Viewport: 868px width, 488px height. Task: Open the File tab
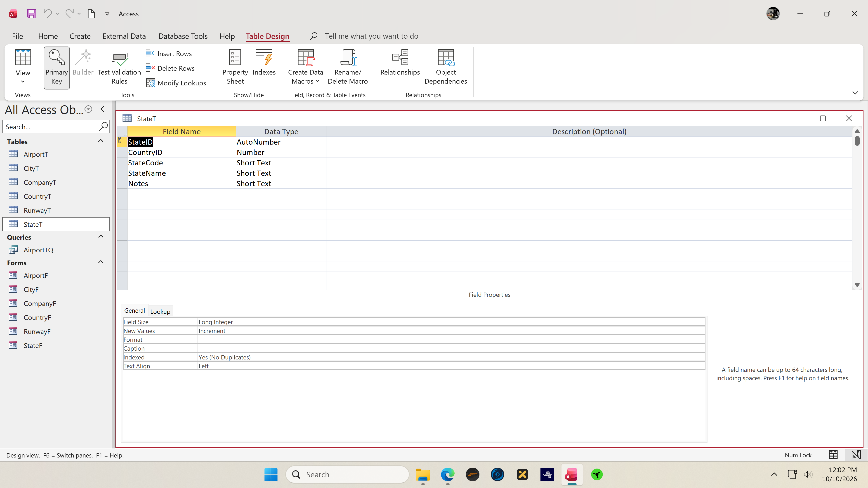18,36
